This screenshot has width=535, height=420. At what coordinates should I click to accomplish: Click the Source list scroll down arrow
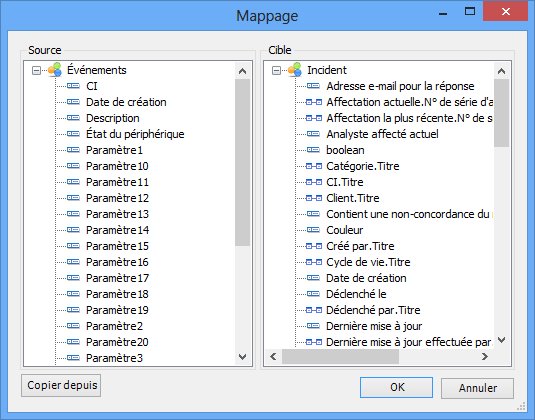[x=243, y=357]
